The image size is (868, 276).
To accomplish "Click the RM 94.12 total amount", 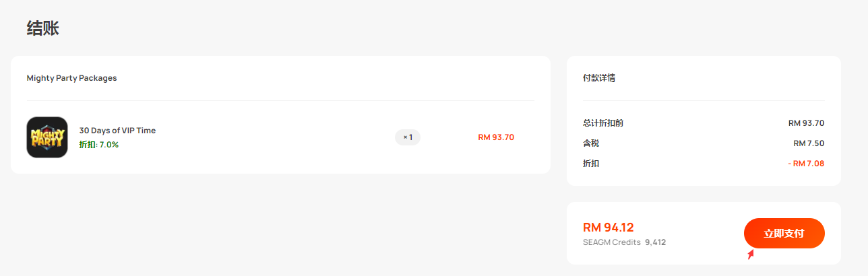I will 609,228.
